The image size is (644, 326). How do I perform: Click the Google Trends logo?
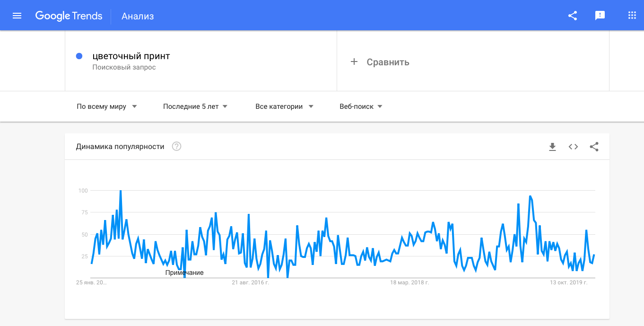click(x=69, y=16)
